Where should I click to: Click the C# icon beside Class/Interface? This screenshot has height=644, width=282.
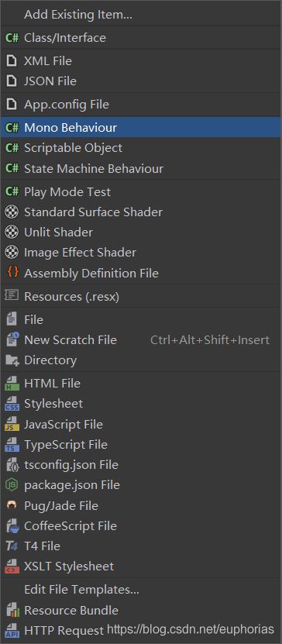12,38
